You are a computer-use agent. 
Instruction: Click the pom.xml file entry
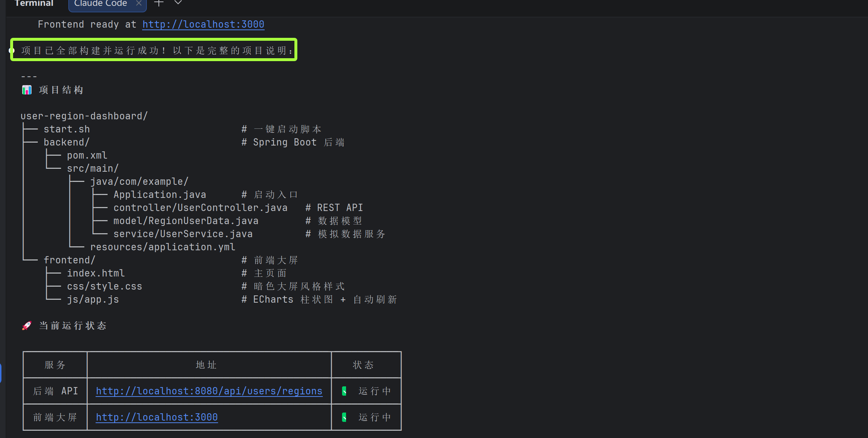click(x=87, y=155)
